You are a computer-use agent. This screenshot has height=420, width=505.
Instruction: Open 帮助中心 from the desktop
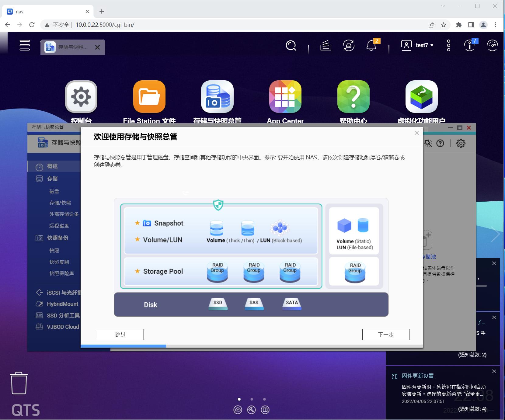(354, 97)
